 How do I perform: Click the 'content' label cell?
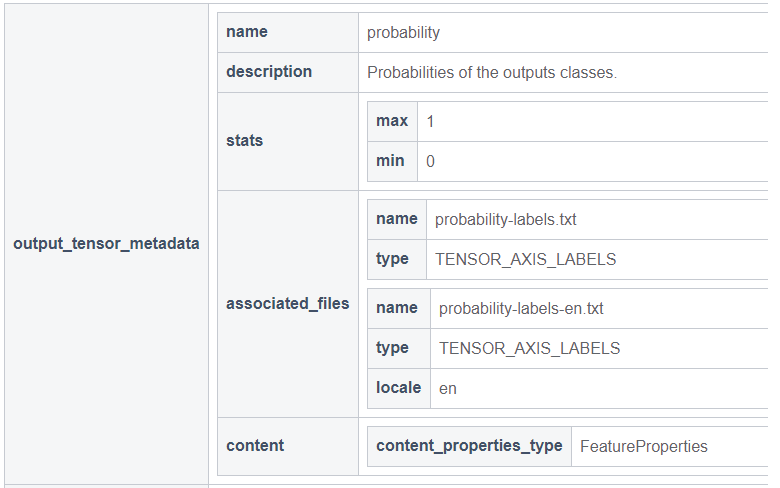(x=255, y=446)
